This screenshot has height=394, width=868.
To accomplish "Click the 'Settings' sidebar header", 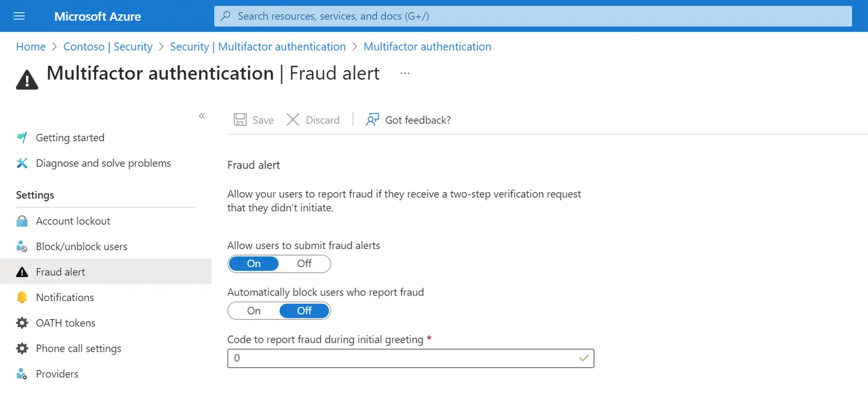I will [35, 195].
